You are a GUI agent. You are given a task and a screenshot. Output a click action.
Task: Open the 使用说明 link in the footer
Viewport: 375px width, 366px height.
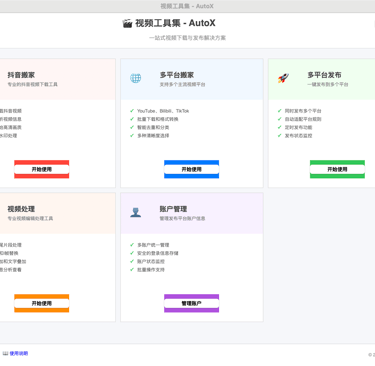pos(19,353)
